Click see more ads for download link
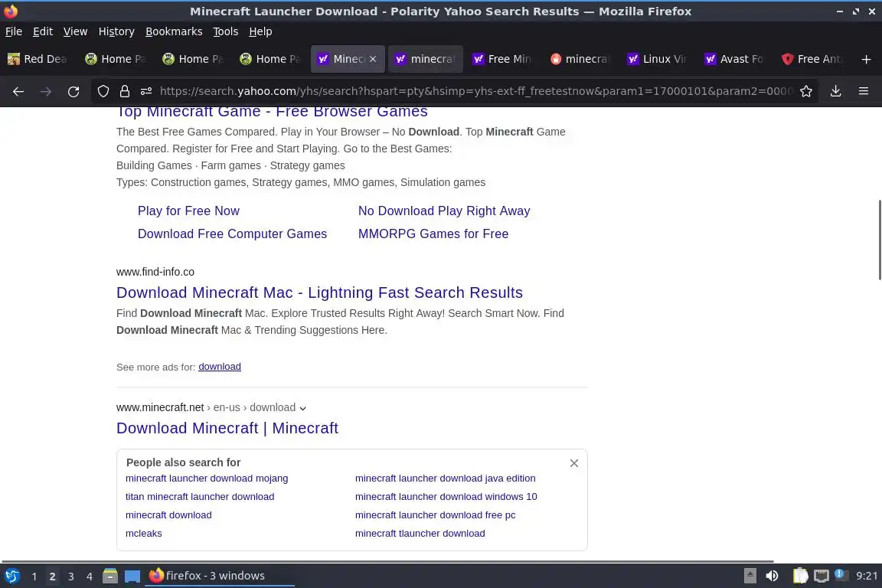 click(220, 367)
